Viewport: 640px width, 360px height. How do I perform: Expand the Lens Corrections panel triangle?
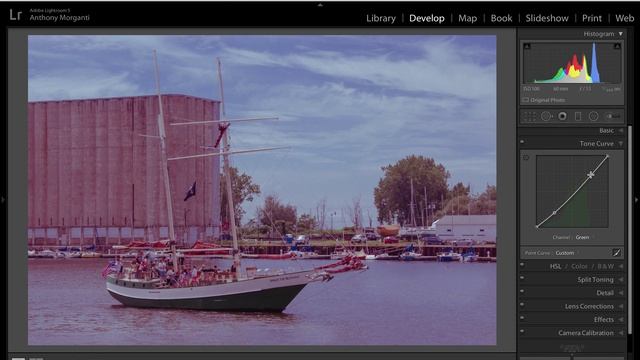[x=621, y=306]
